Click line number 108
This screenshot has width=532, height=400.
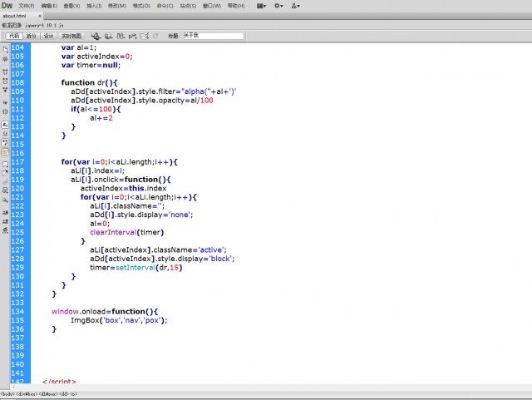(17, 82)
